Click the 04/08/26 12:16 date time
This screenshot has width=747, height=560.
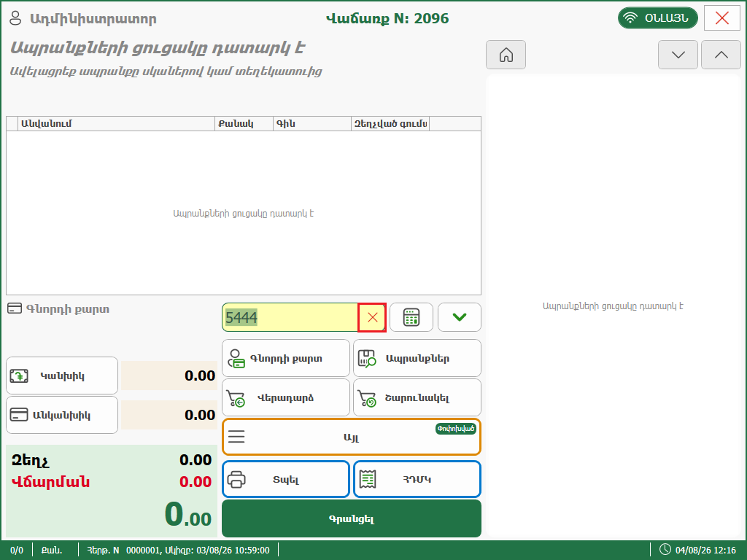click(705, 550)
